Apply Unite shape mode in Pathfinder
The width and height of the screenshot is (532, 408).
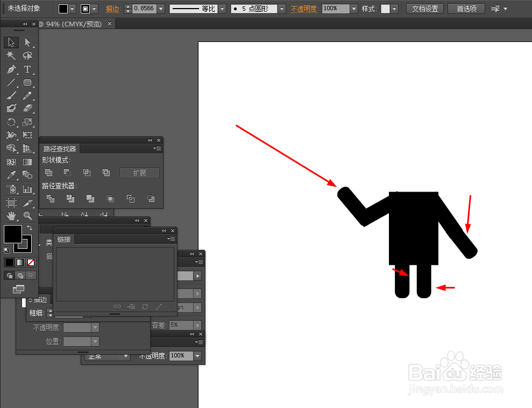[48, 172]
